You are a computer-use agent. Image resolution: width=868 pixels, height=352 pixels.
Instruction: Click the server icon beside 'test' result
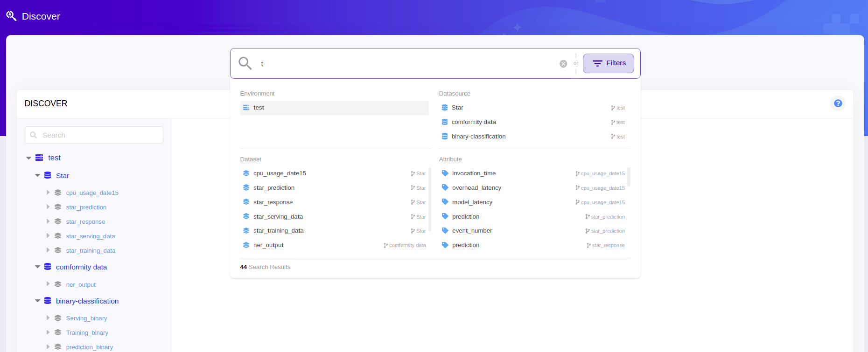click(x=246, y=108)
